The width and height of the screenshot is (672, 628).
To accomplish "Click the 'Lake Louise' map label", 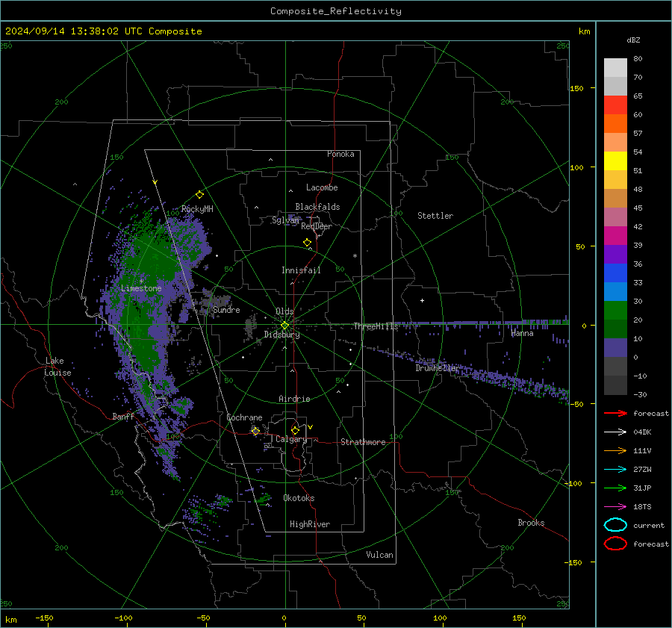I will [57, 367].
